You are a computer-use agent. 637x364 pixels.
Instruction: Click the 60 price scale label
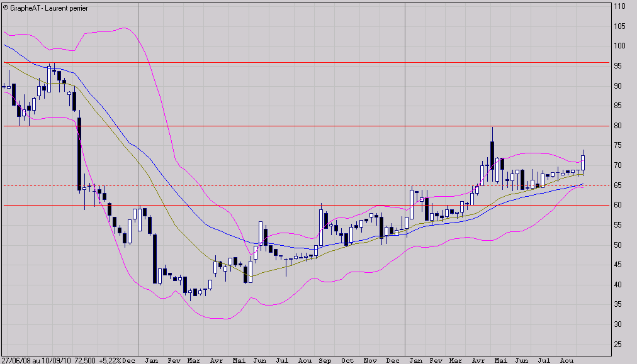617,205
